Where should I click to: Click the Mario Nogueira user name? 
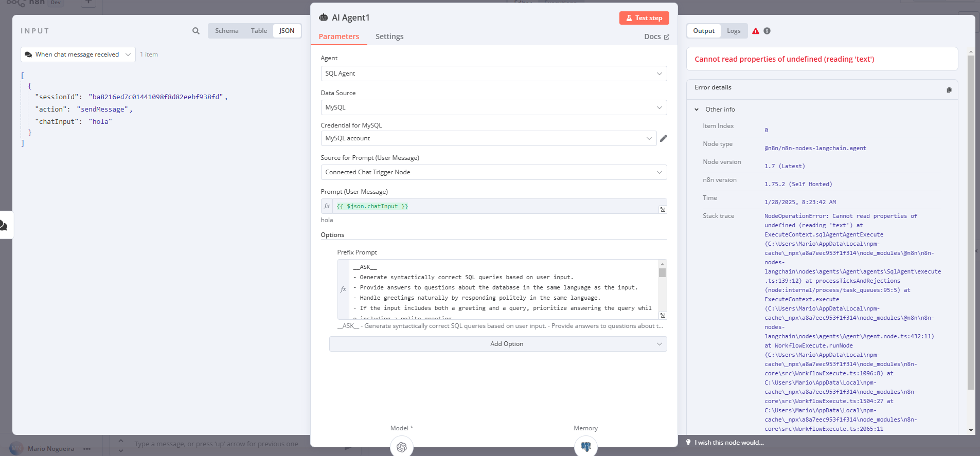[x=51, y=449]
